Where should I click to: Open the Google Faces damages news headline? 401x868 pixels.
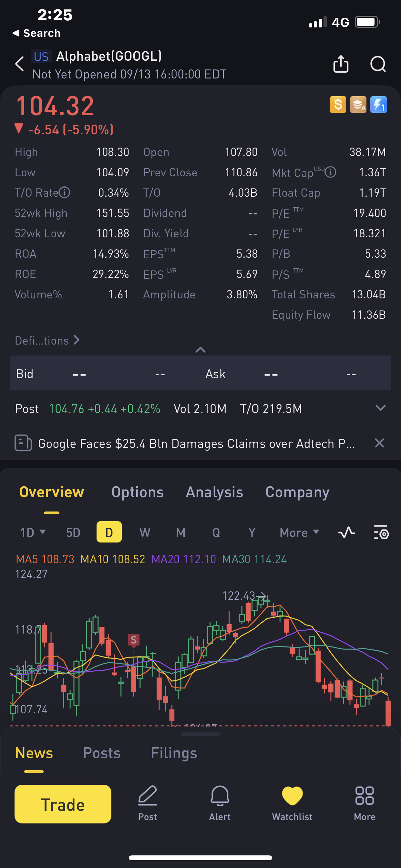pyautogui.click(x=196, y=443)
